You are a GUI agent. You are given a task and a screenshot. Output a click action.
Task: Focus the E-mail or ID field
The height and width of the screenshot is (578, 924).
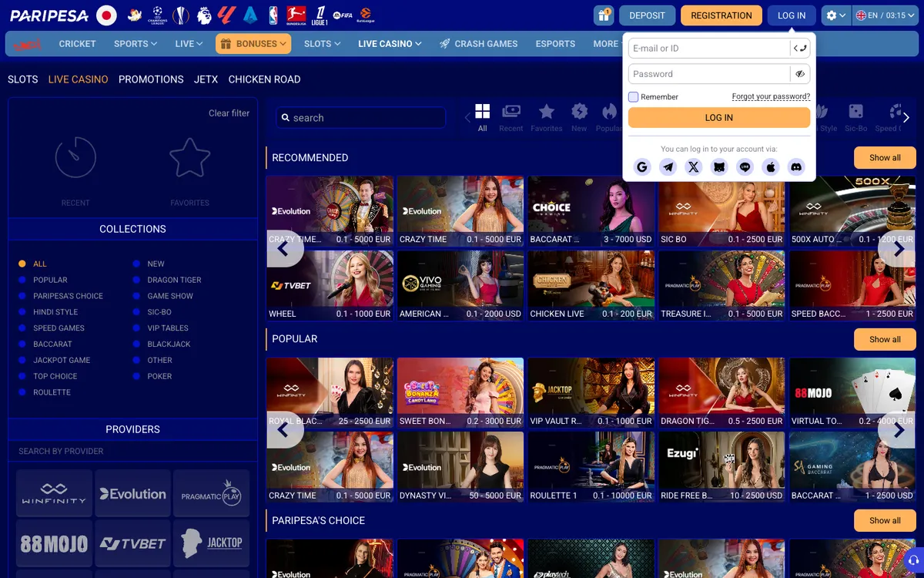[x=709, y=49]
